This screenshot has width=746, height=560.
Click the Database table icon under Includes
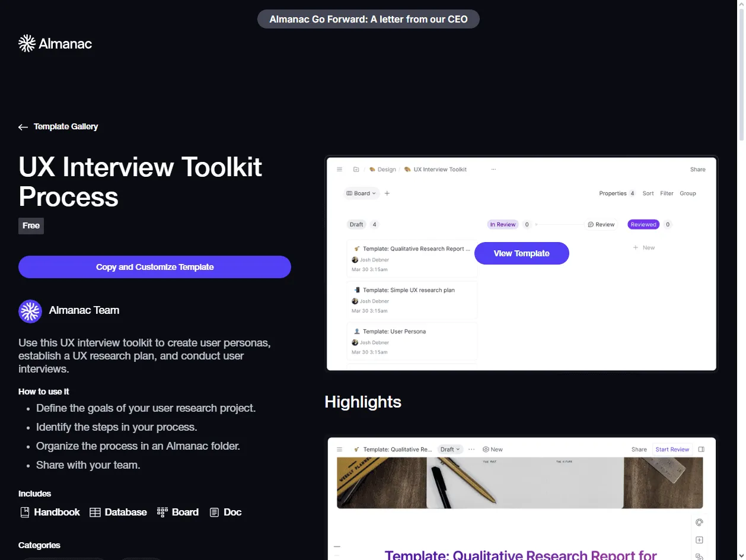point(95,513)
